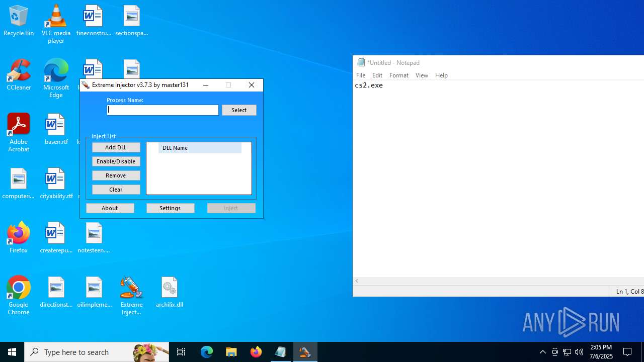This screenshot has width=644, height=362.
Task: Open cityability.rtf document icon
Action: tap(56, 184)
